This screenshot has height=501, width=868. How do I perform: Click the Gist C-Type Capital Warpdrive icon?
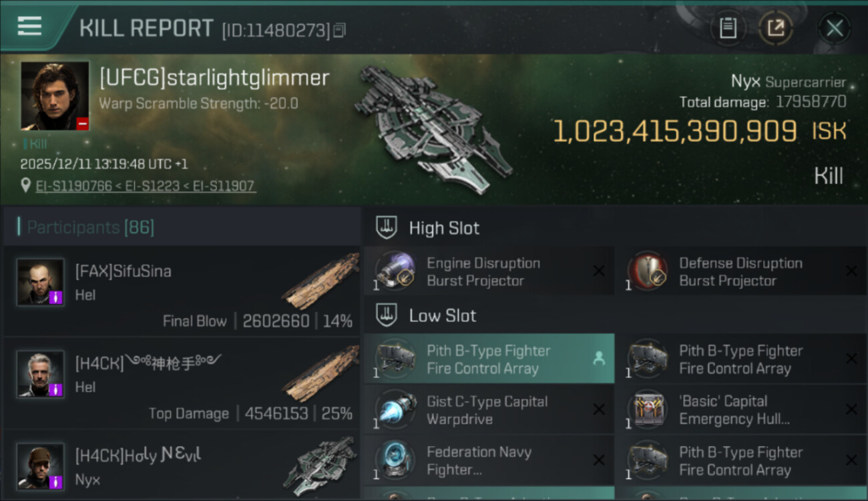395,409
